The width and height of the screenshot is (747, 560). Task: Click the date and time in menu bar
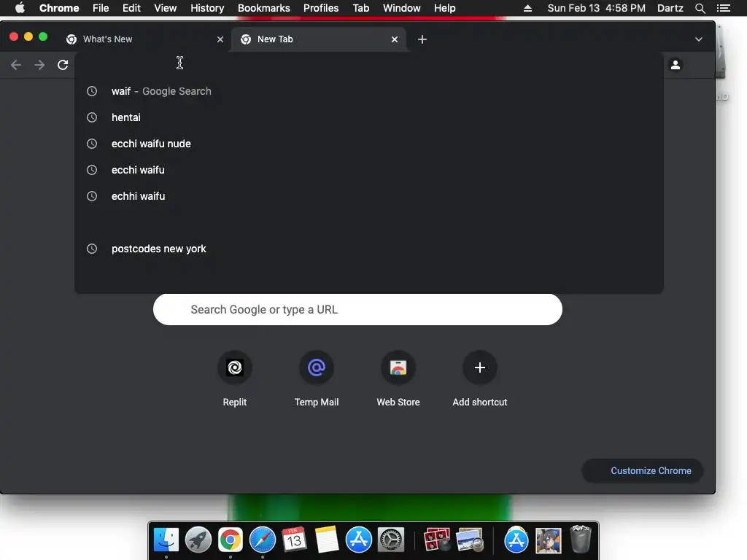click(597, 8)
